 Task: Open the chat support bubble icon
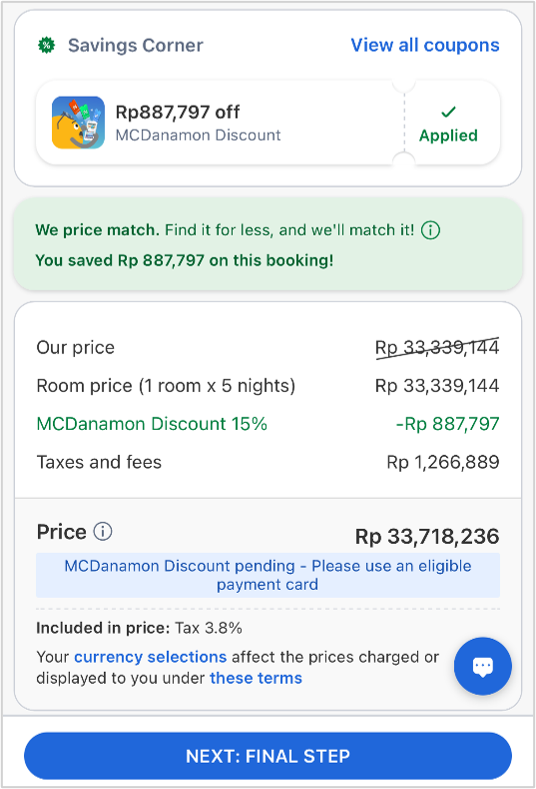click(x=483, y=666)
